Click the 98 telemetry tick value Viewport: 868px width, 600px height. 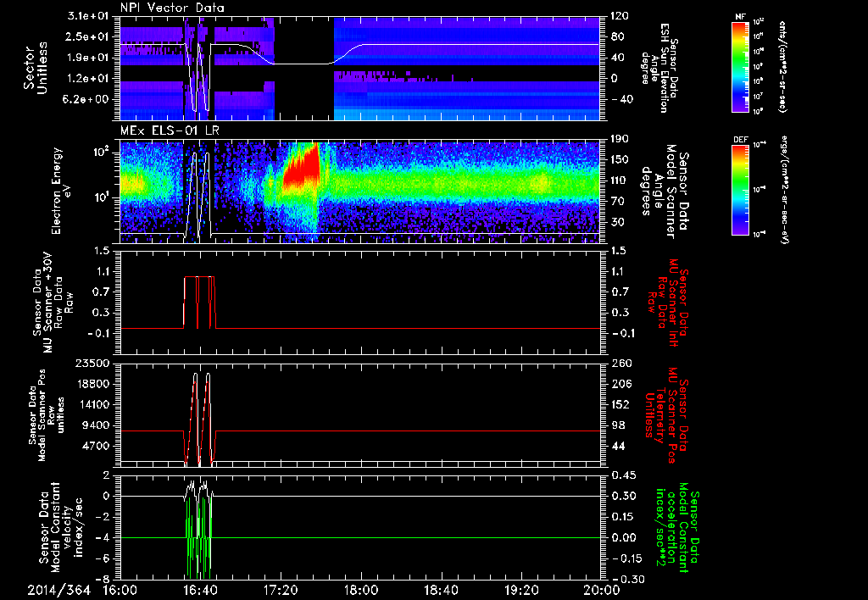coord(616,425)
